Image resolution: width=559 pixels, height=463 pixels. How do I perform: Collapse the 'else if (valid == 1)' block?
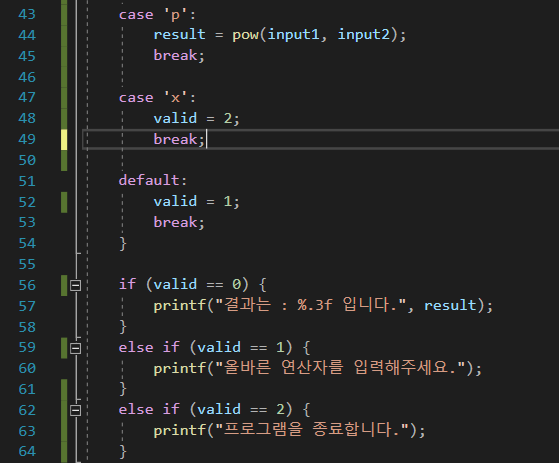click(x=75, y=348)
